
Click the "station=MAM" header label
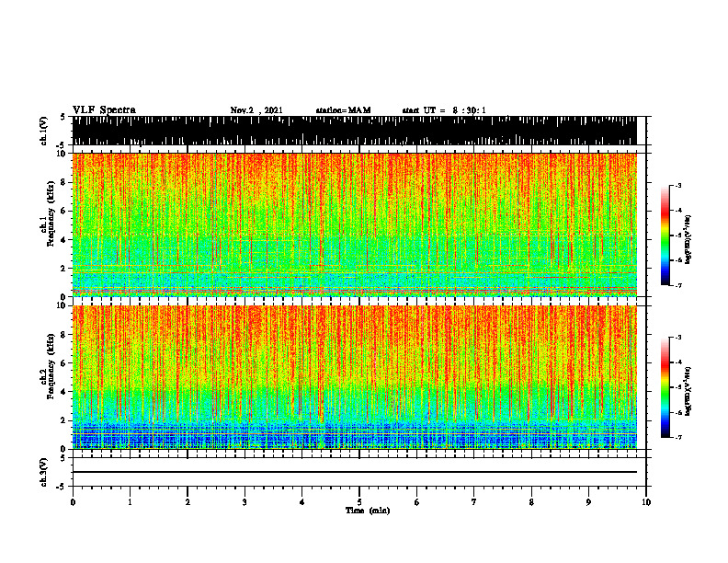343,110
